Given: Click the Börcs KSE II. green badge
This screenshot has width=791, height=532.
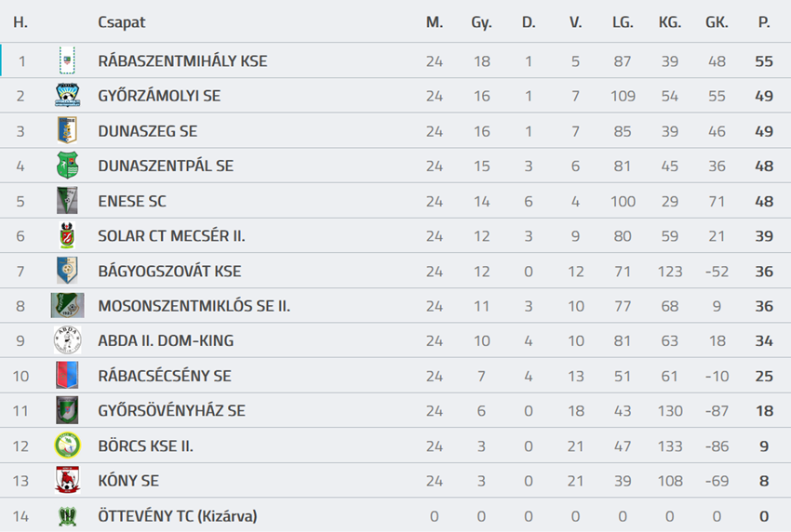Looking at the screenshot, I should [67, 446].
